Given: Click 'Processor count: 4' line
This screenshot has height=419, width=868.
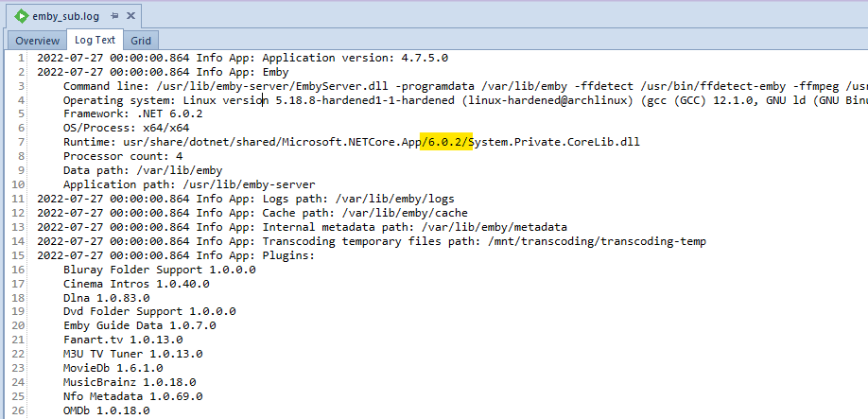Looking at the screenshot, I should coord(123,156).
